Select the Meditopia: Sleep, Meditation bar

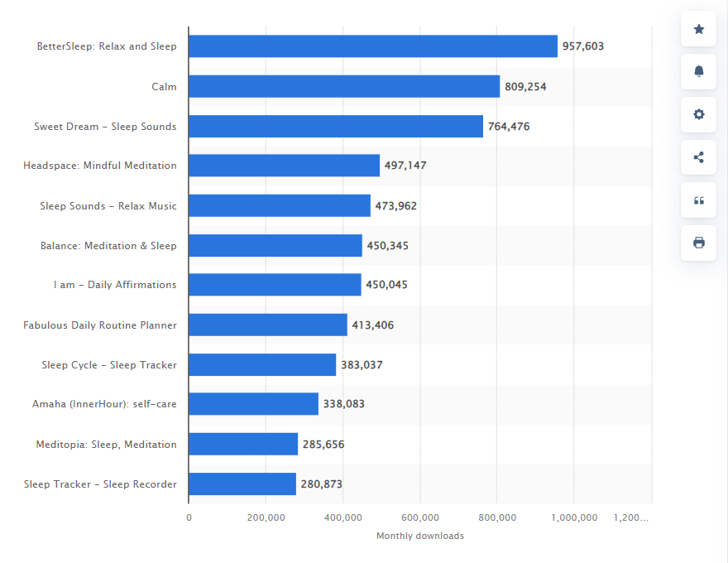pyautogui.click(x=243, y=444)
